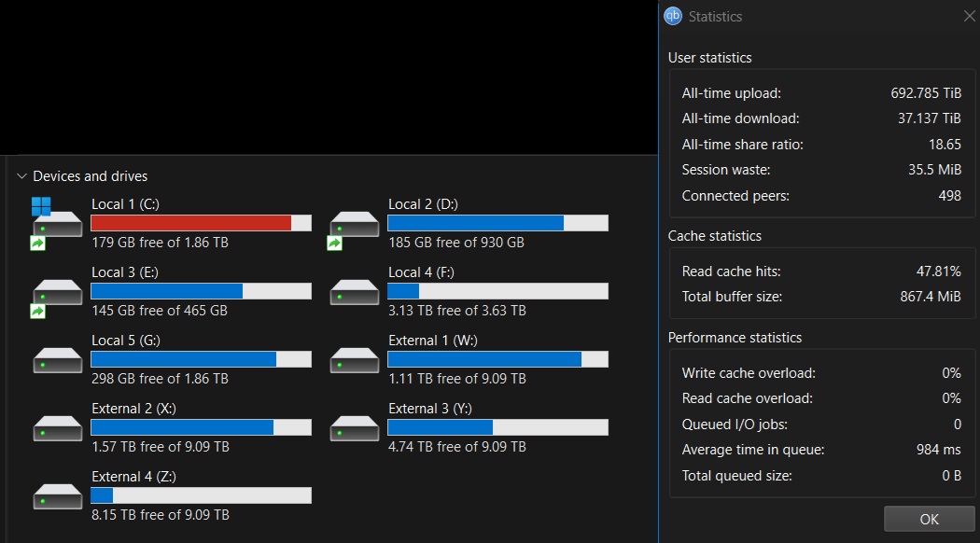980x543 pixels.
Task: Click the usage bar of External 4 (Z:)
Action: tap(201, 495)
